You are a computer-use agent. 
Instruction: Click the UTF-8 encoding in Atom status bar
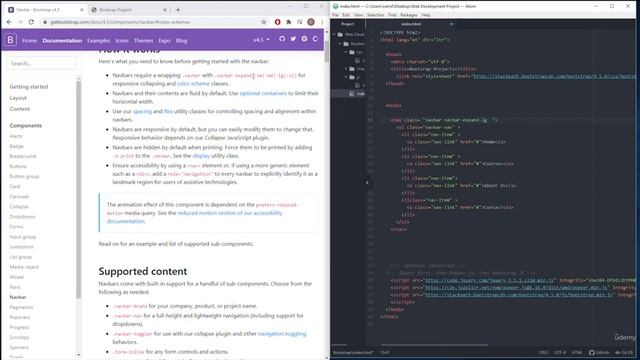pos(560,352)
